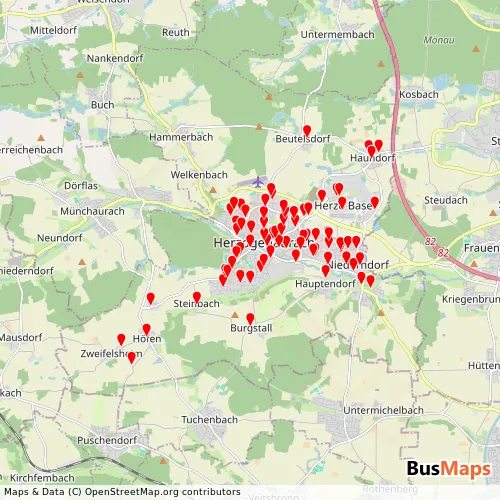The height and width of the screenshot is (500, 500).
Task: Select the red marker above Hauptendorf label
Action: [x=326, y=271]
